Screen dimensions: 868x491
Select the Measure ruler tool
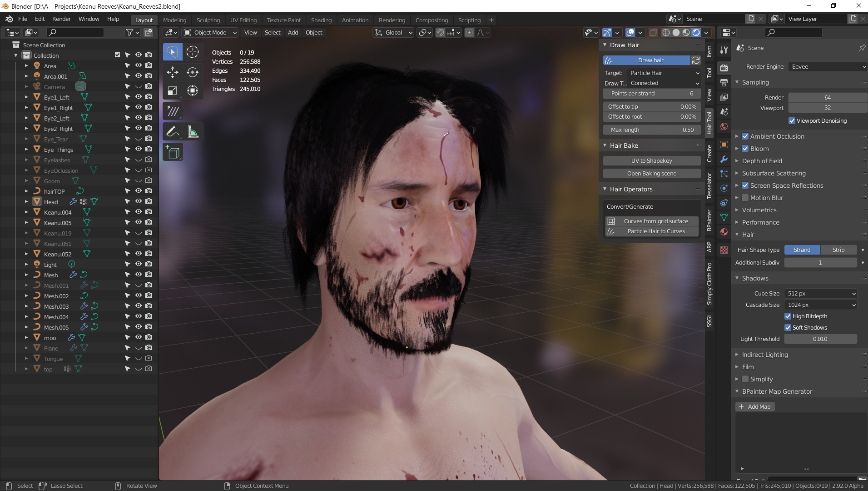193,132
